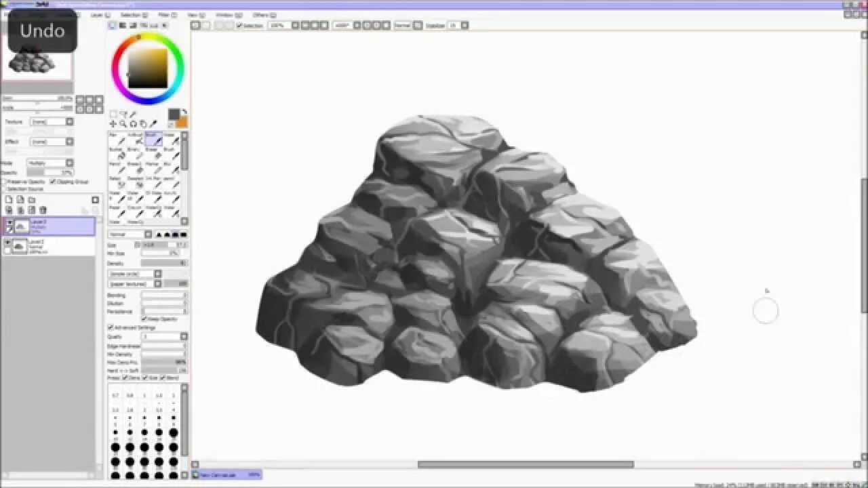Open the Layer menu

99,14
